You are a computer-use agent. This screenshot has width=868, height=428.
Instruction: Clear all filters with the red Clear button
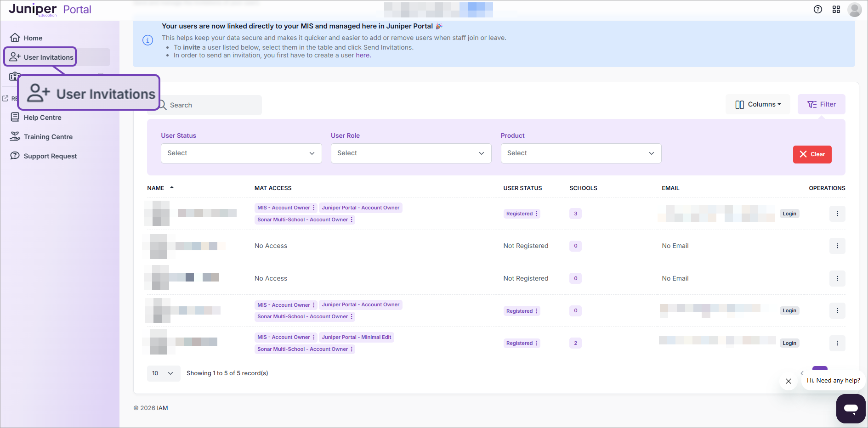click(x=812, y=154)
